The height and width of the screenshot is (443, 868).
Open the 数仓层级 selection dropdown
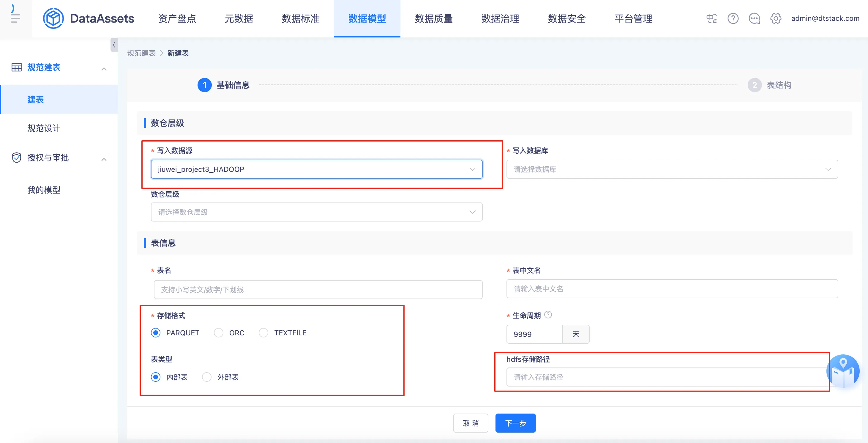pyautogui.click(x=316, y=212)
